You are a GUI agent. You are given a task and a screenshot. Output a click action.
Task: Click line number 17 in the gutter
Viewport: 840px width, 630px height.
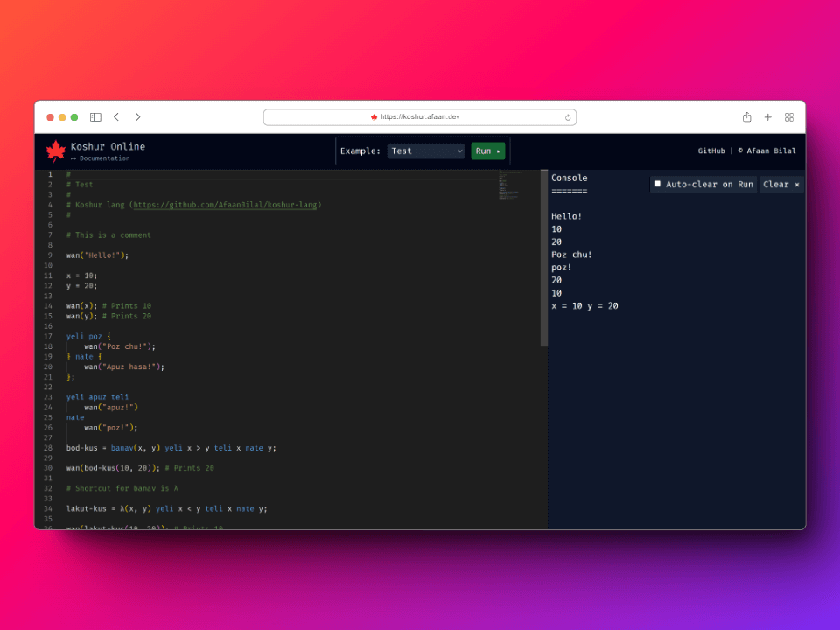tap(48, 336)
